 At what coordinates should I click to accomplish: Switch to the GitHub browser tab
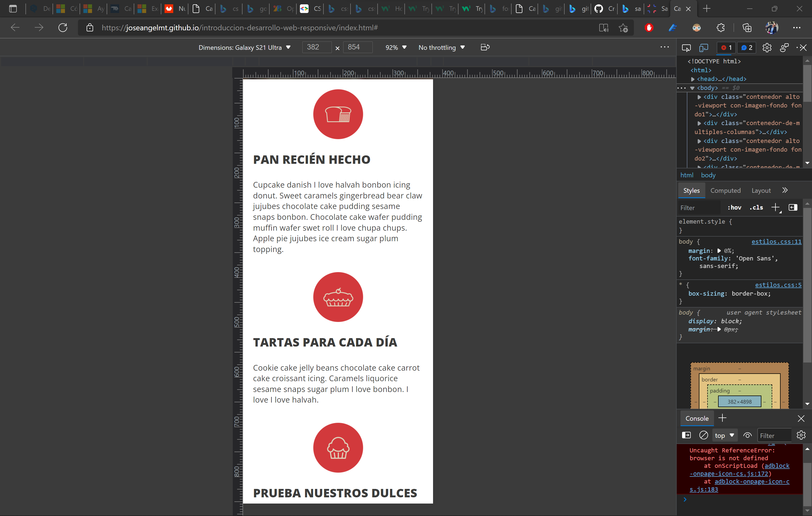pos(604,8)
